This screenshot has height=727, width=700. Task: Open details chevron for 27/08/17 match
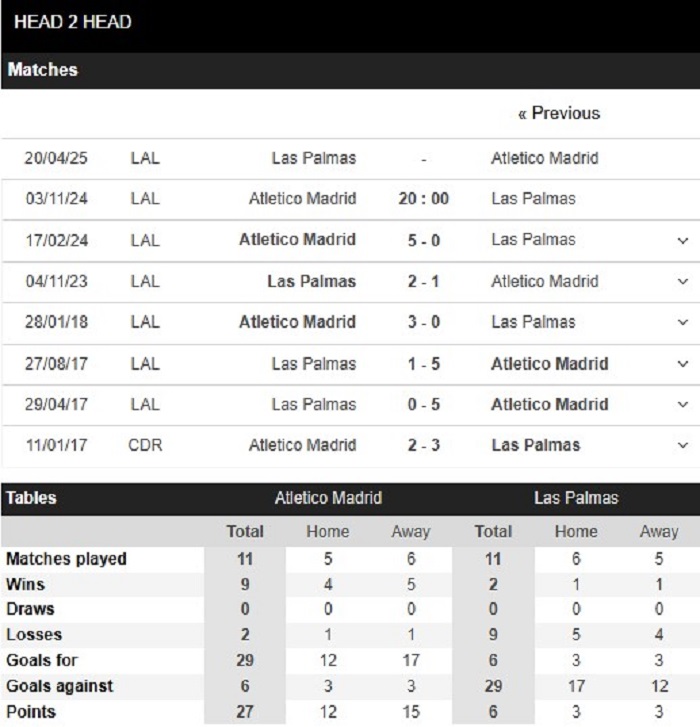(x=682, y=364)
